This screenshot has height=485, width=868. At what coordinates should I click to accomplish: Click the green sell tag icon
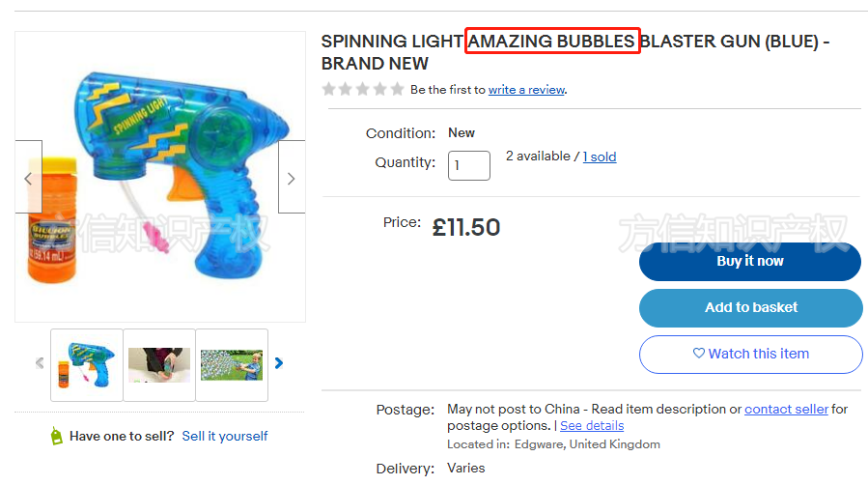tap(57, 436)
